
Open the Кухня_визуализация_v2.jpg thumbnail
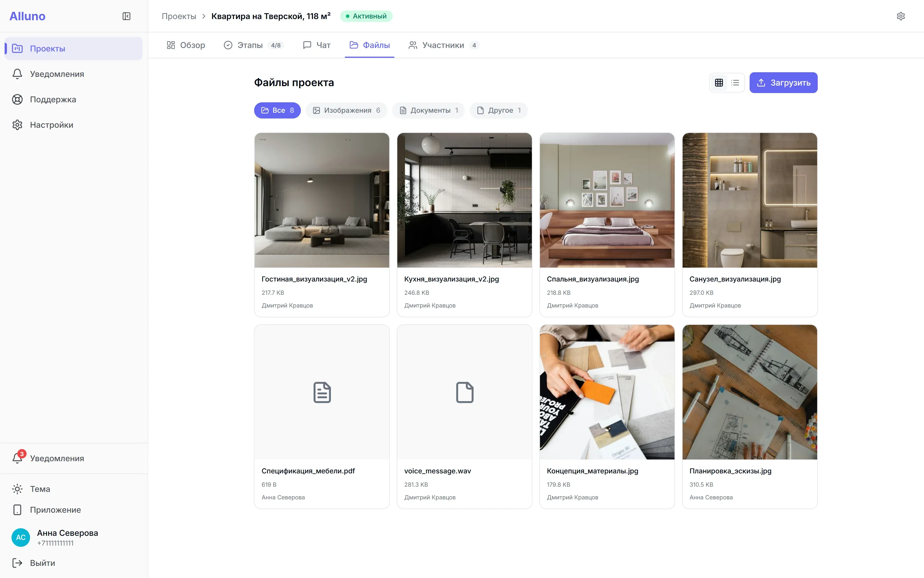[x=464, y=200]
